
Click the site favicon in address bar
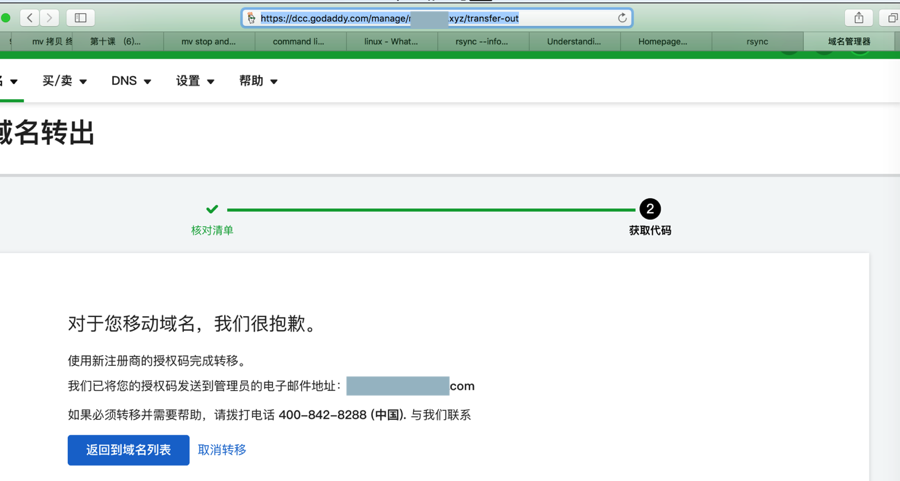[x=251, y=18]
